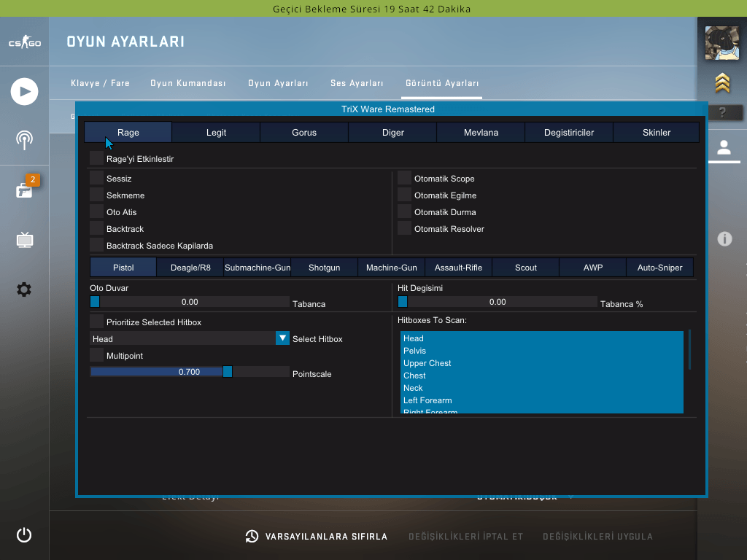Select the Scout weapon tab
Screen dimensions: 747x560
point(526,267)
